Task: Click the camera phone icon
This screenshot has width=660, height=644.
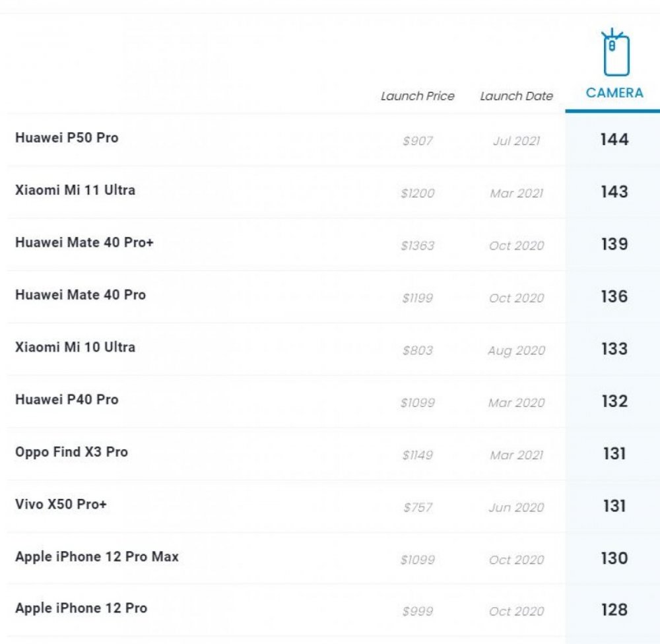Action: pyautogui.click(x=614, y=53)
